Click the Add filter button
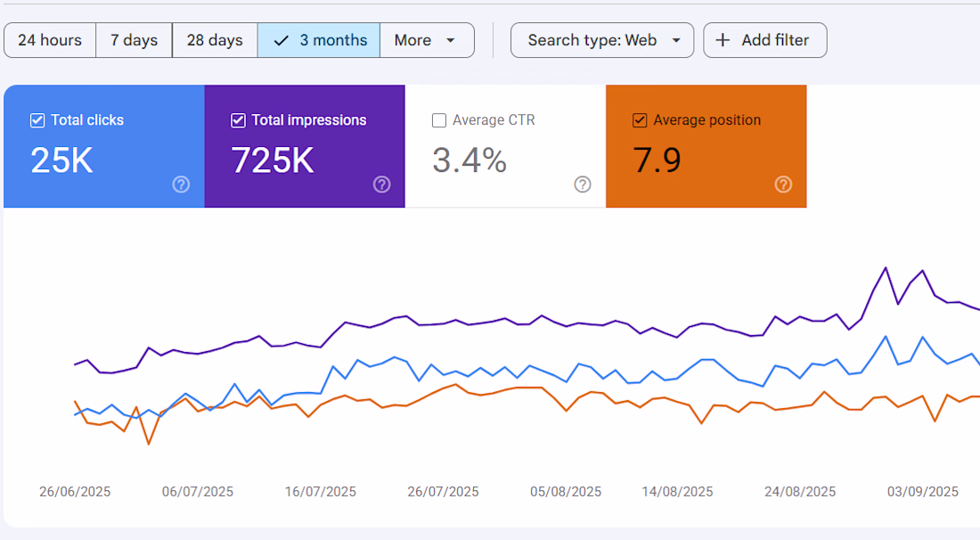The width and height of the screenshot is (980, 540). pyautogui.click(x=765, y=40)
